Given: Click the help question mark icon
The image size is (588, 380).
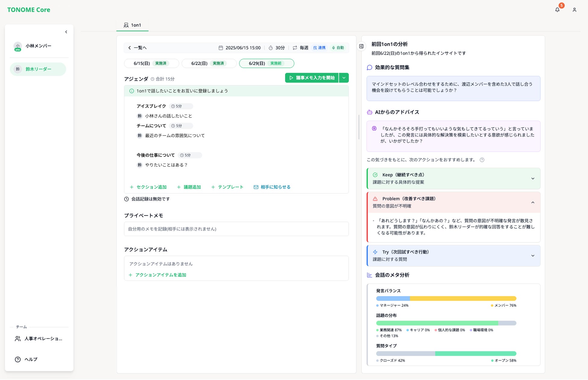Looking at the screenshot, I should coord(18,359).
